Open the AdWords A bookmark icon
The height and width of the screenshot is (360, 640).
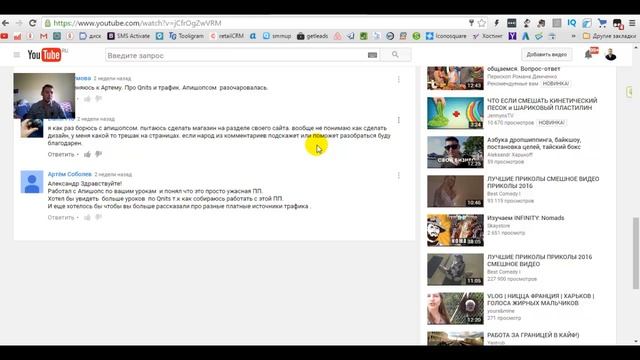(526, 36)
